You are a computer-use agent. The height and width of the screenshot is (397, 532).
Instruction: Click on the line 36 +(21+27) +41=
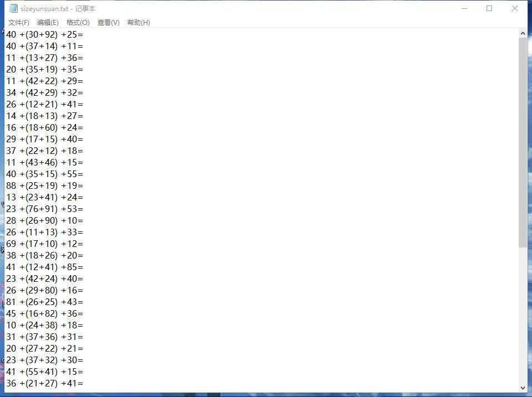point(44,383)
